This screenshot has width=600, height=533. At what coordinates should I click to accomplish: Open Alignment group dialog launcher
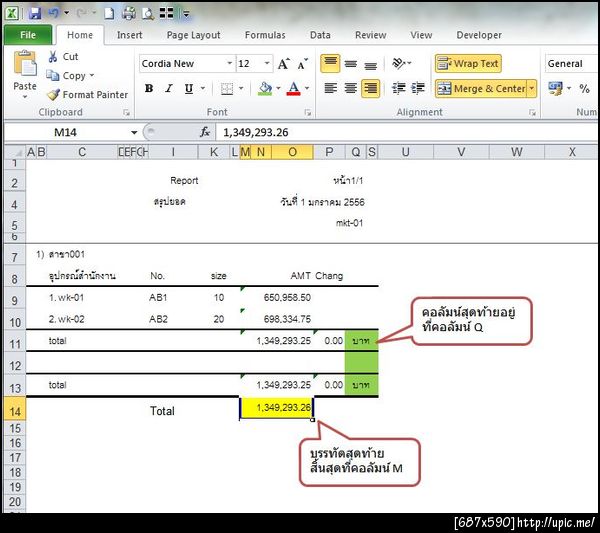532,112
